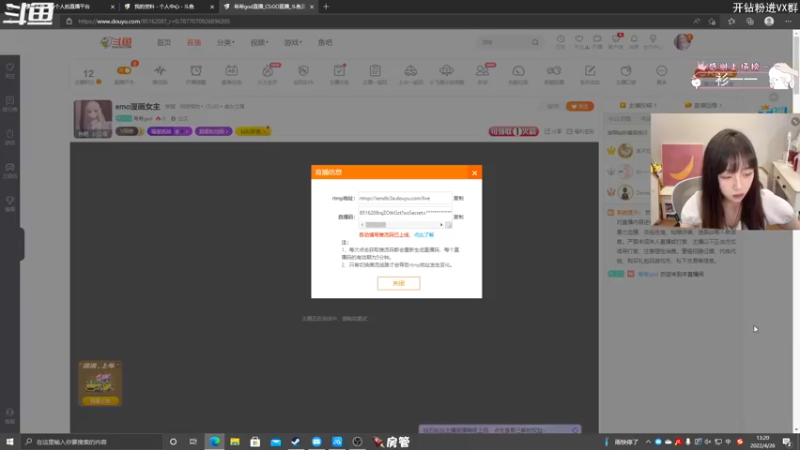Close the stream info dialog with X
This screenshot has width=800, height=450.
pyautogui.click(x=474, y=173)
